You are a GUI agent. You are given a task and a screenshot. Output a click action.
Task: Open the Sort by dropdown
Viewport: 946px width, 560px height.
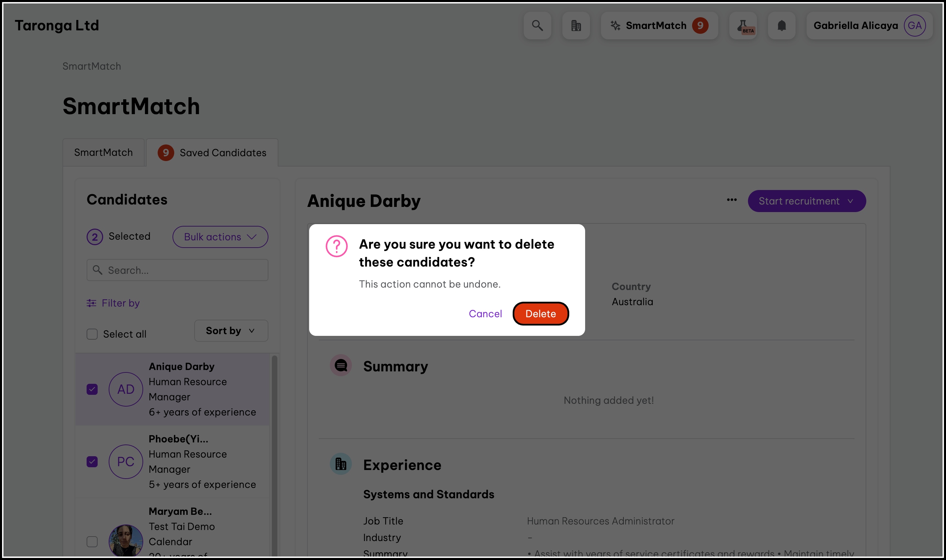(231, 331)
